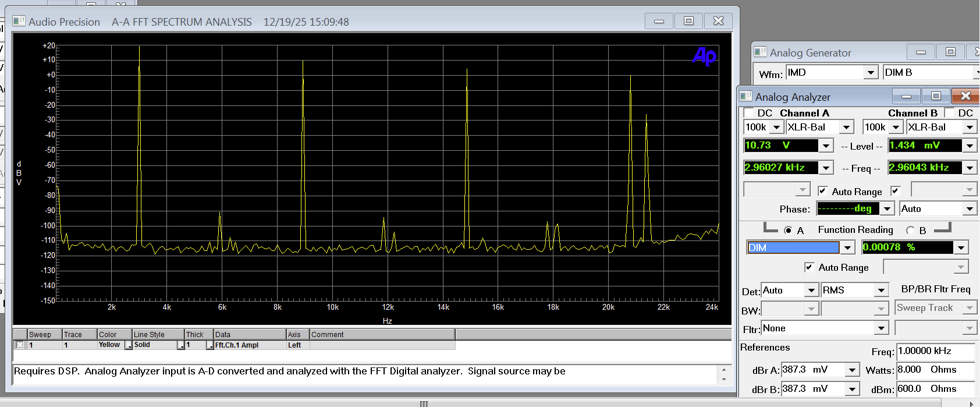Image resolution: width=980 pixels, height=407 pixels.
Task: Click the workspace scrollbar right arrow
Action: (x=971, y=404)
